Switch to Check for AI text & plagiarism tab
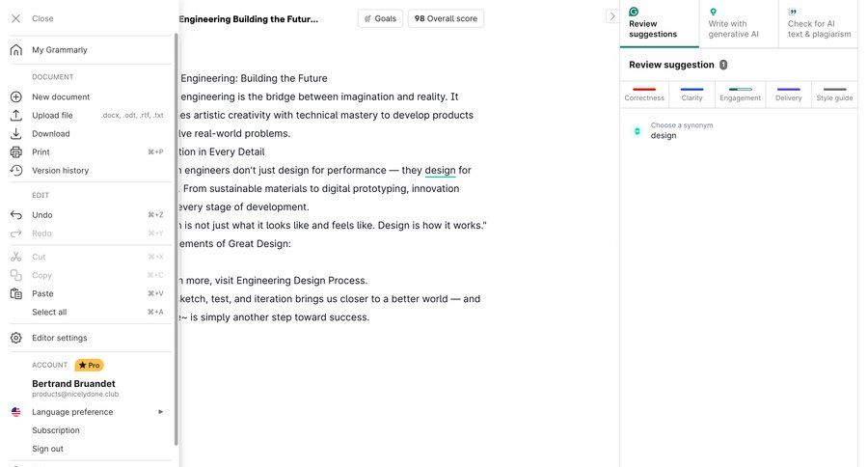The image size is (868, 467). pyautogui.click(x=818, y=23)
